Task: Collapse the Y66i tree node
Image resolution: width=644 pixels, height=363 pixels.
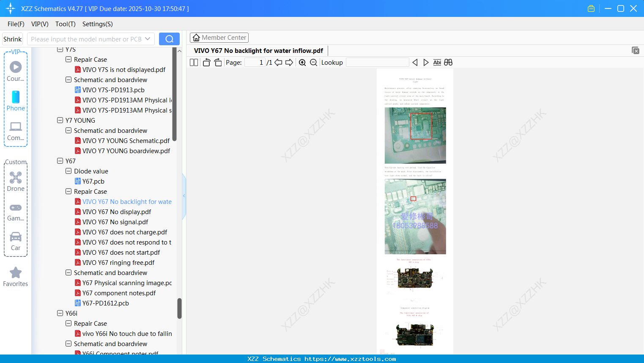Action: point(60,313)
